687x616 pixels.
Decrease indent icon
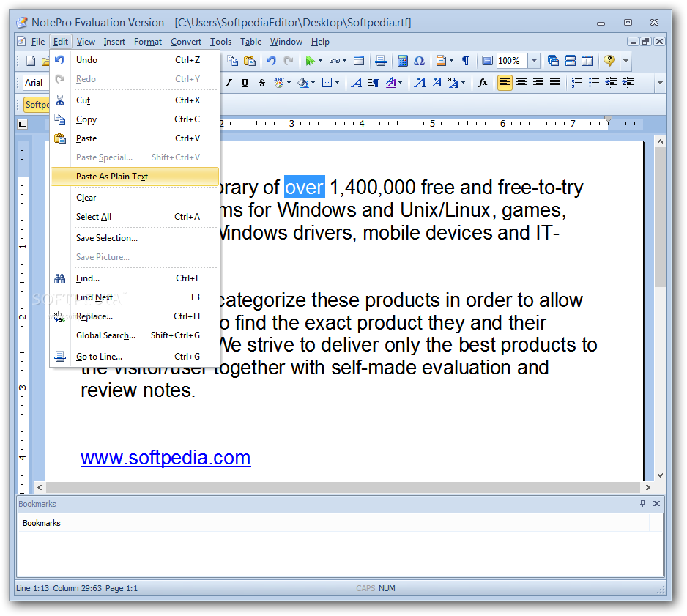[612, 83]
